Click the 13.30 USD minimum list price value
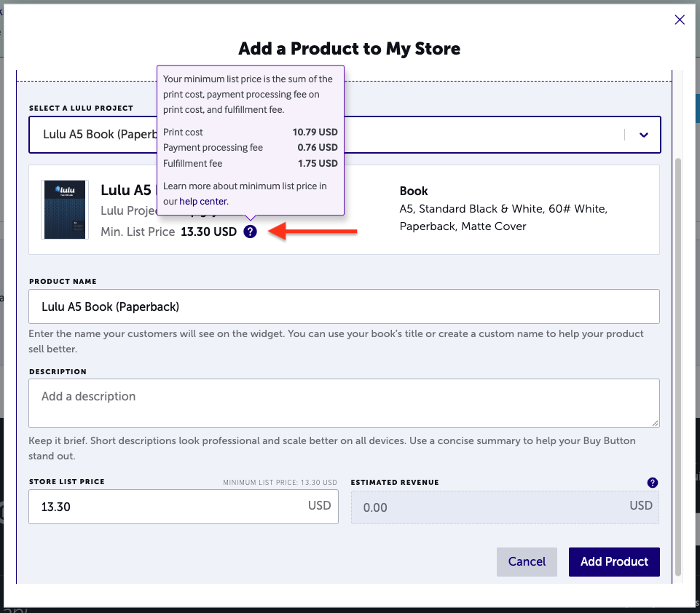Image resolution: width=700 pixels, height=613 pixels. [208, 232]
